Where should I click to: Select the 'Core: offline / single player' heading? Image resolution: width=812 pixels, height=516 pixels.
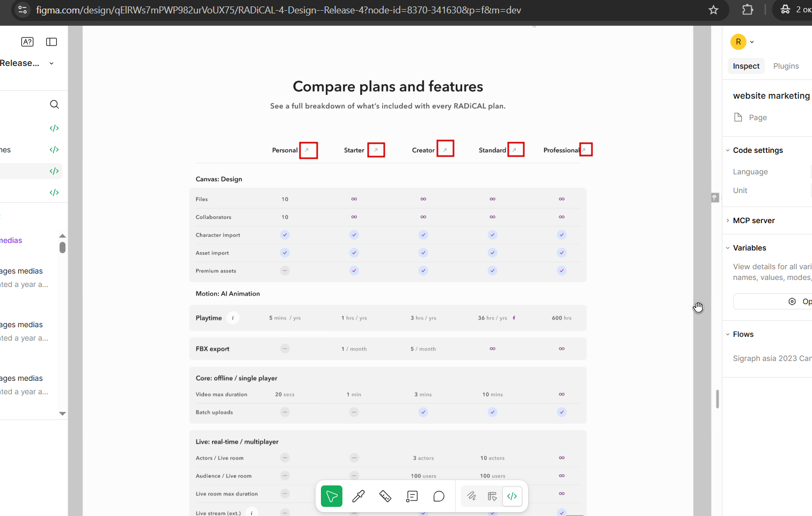237,378
